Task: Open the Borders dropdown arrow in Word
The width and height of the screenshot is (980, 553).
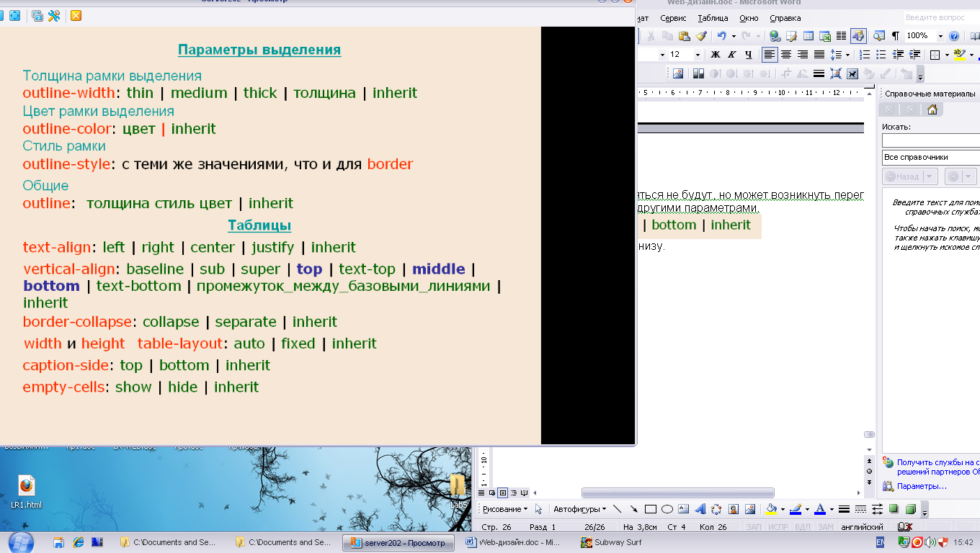Action: click(946, 55)
